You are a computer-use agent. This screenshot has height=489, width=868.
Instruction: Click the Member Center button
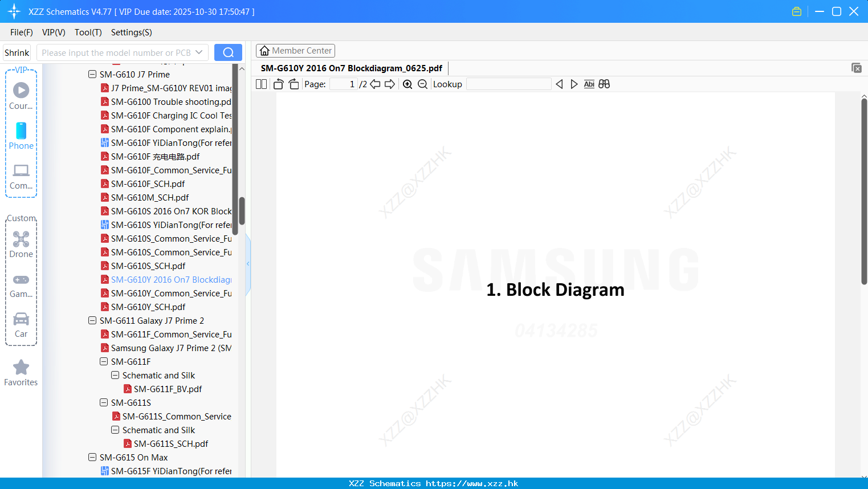(295, 51)
